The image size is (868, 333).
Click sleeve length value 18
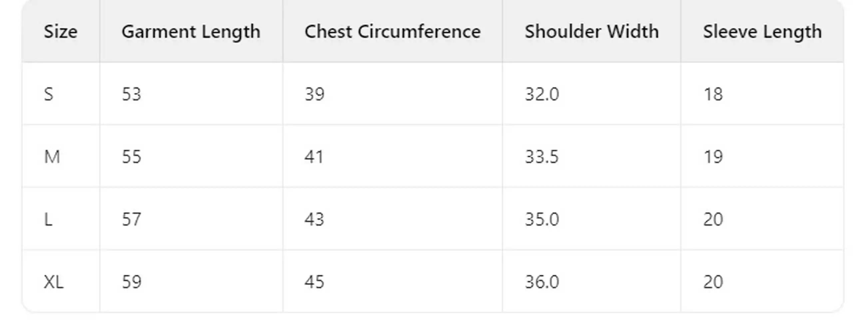pos(713,94)
